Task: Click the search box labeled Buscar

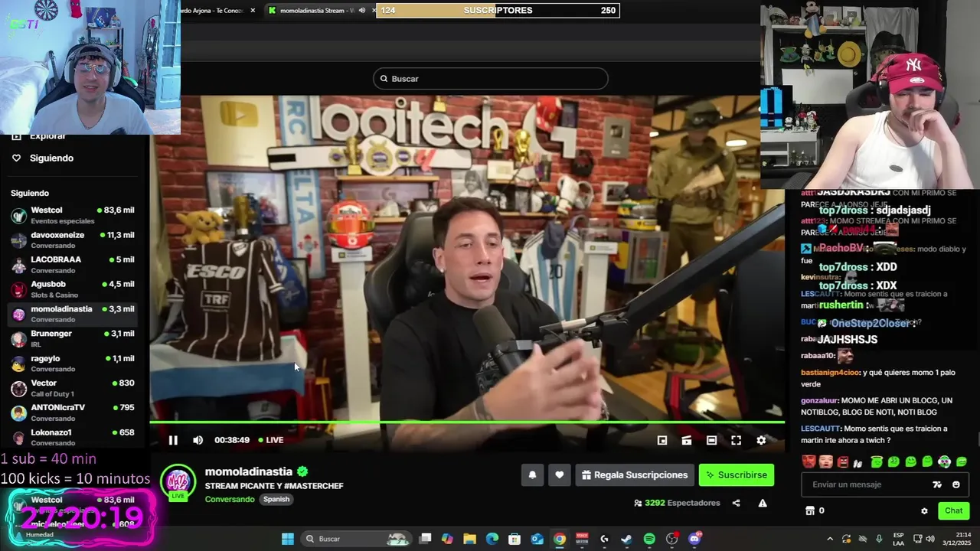Action: click(x=491, y=79)
